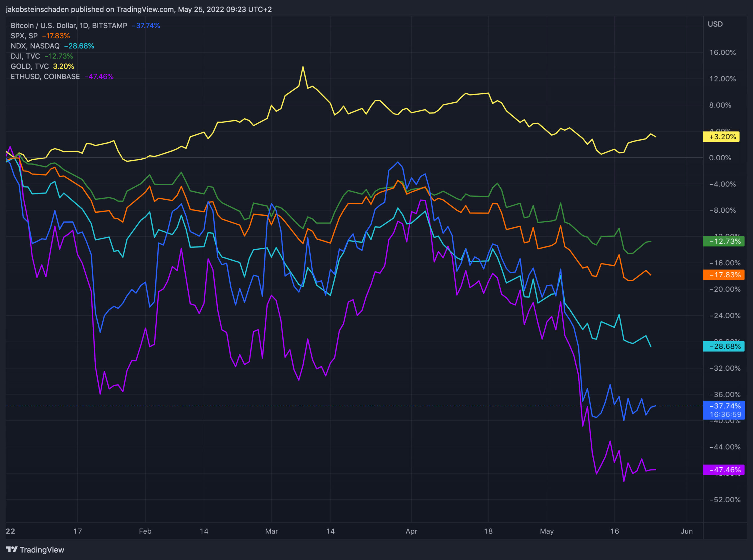Click the ETHUSD −47.46% value in the legend
This screenshot has height=560, width=753.
pyautogui.click(x=99, y=76)
